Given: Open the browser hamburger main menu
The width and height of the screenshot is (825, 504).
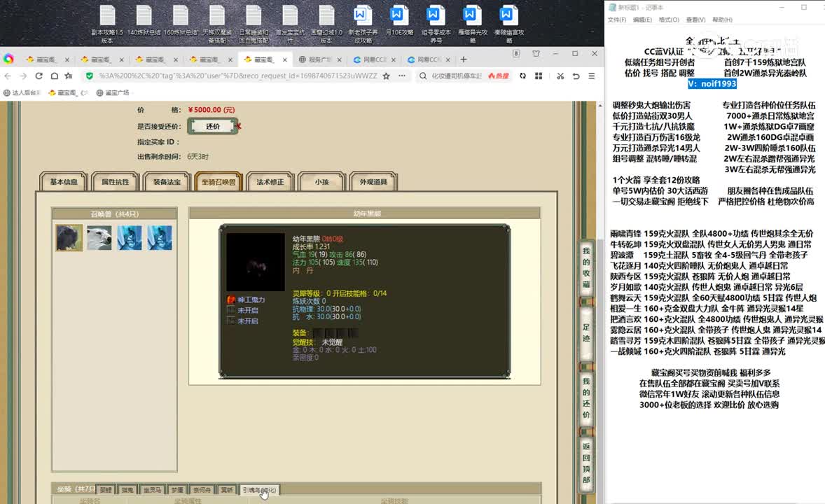Looking at the screenshot, I should click(x=592, y=76).
